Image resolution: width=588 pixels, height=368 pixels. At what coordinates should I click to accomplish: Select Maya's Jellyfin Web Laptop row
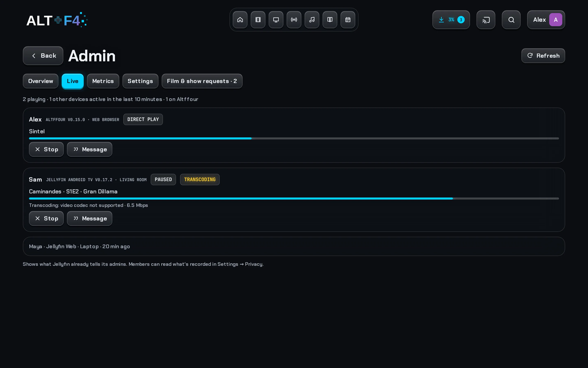coord(294,246)
